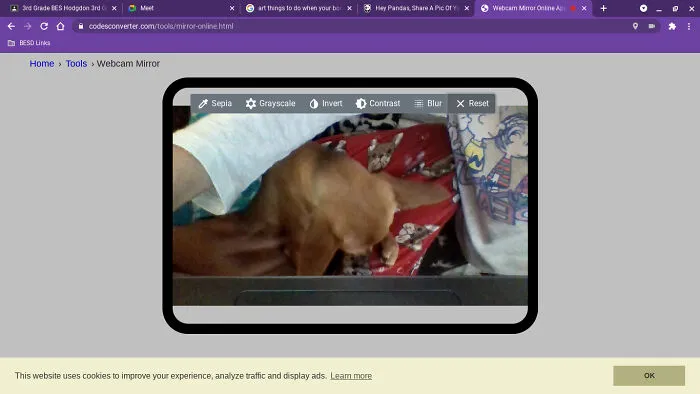The image size is (700, 394).
Task: Accept cookies with OK button
Action: tap(649, 376)
